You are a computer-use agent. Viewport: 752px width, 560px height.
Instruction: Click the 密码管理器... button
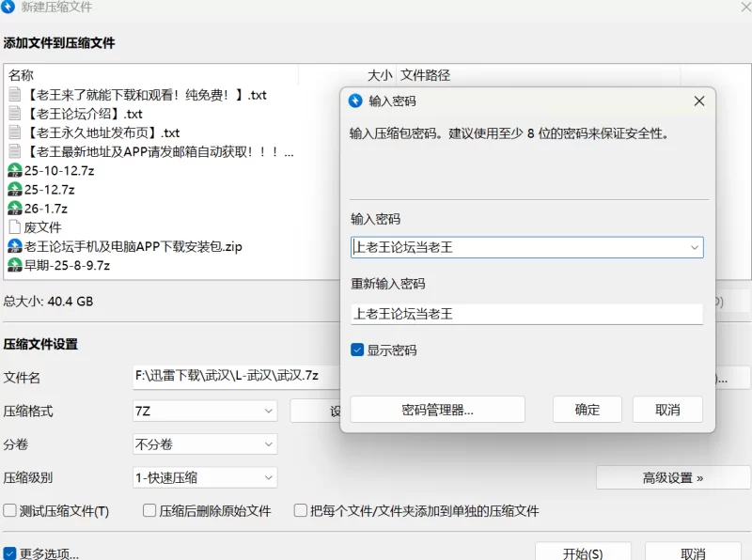437,410
